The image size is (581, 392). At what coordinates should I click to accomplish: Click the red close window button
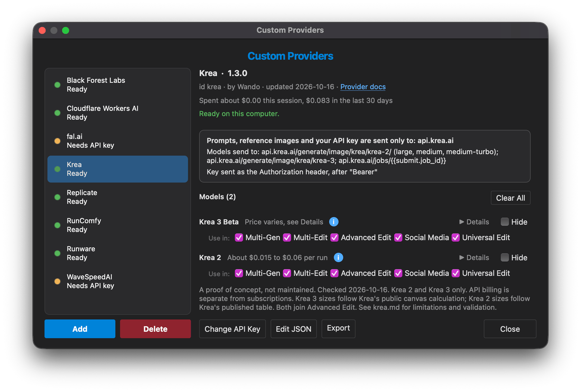(42, 30)
